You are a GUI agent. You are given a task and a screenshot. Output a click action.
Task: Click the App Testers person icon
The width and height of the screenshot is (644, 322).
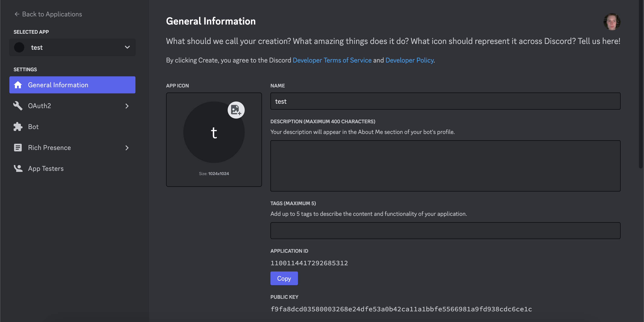(x=18, y=168)
